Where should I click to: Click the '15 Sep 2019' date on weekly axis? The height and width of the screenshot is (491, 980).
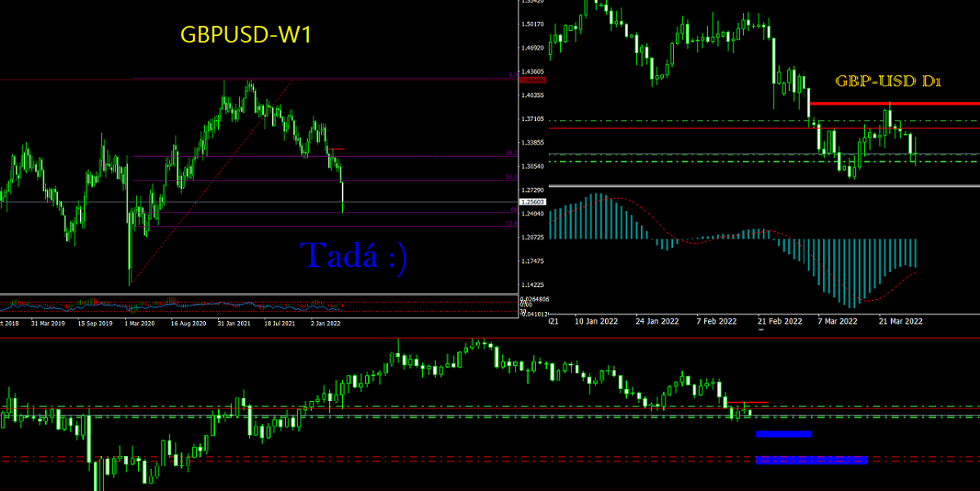pyautogui.click(x=95, y=324)
